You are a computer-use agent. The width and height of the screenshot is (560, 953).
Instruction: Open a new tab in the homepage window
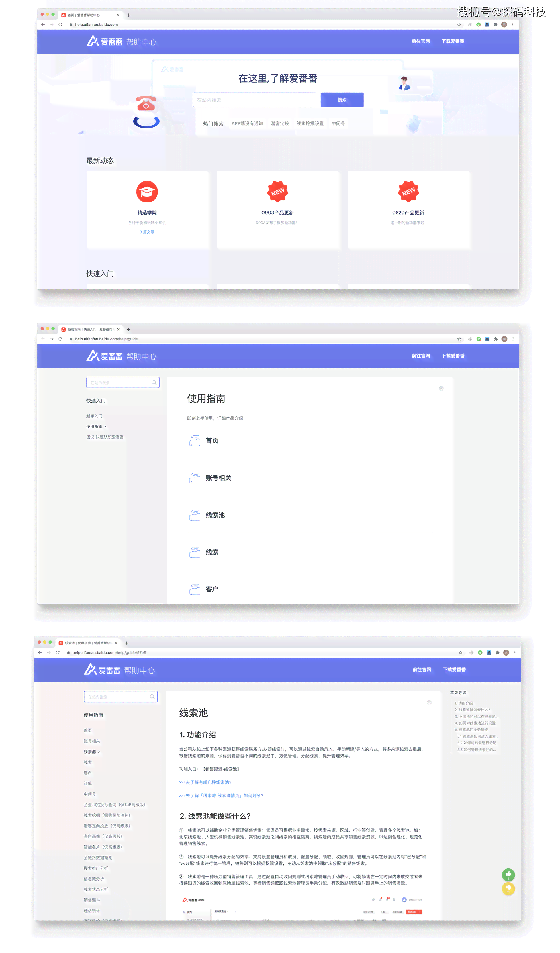(x=128, y=15)
